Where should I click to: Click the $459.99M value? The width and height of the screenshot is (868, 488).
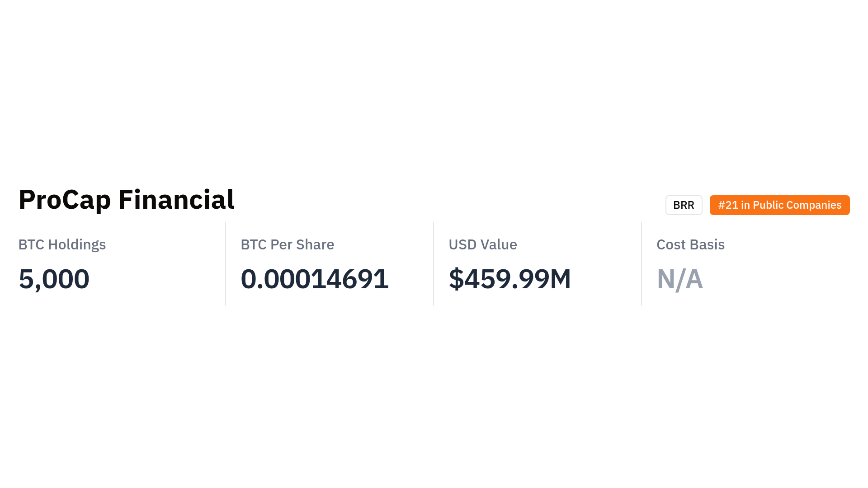[509, 279]
